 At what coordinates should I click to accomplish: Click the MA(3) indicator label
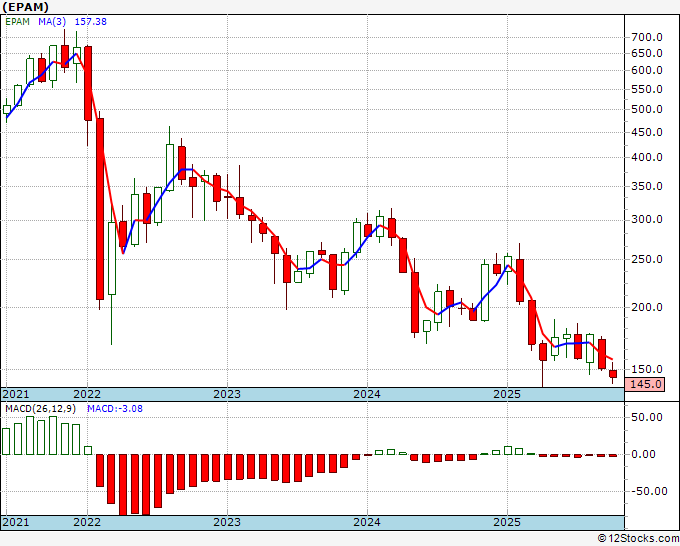[52, 22]
